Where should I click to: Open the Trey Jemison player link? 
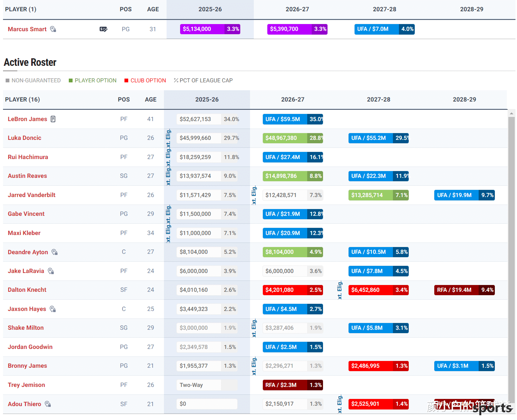coord(26,385)
